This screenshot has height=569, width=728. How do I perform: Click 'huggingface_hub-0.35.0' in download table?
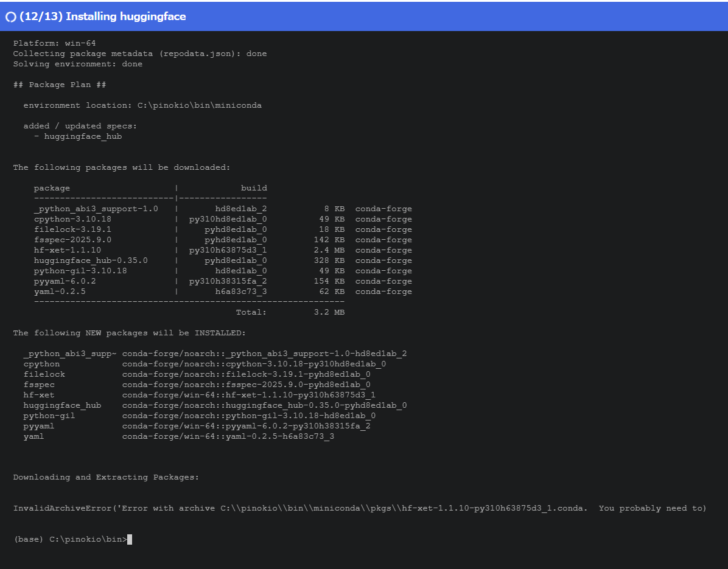(91, 260)
